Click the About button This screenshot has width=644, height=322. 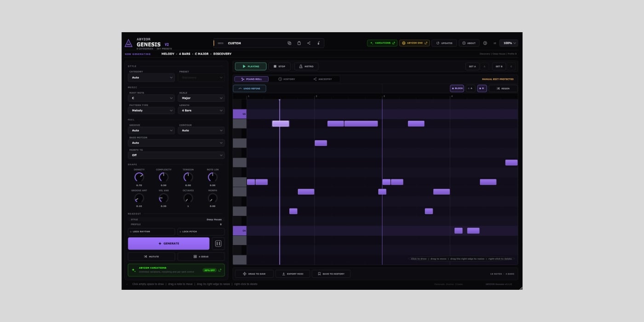click(469, 43)
